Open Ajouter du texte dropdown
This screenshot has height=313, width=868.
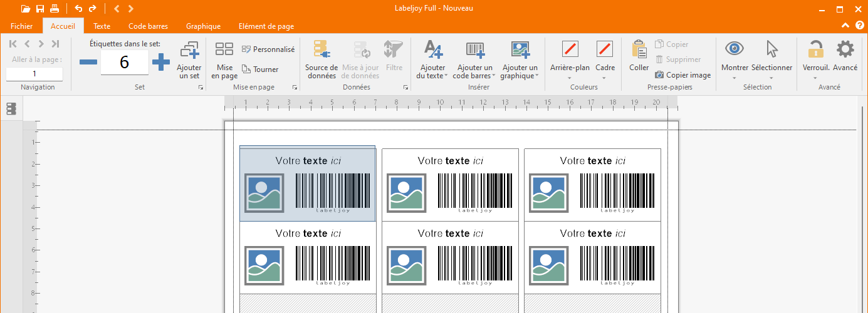(x=432, y=60)
